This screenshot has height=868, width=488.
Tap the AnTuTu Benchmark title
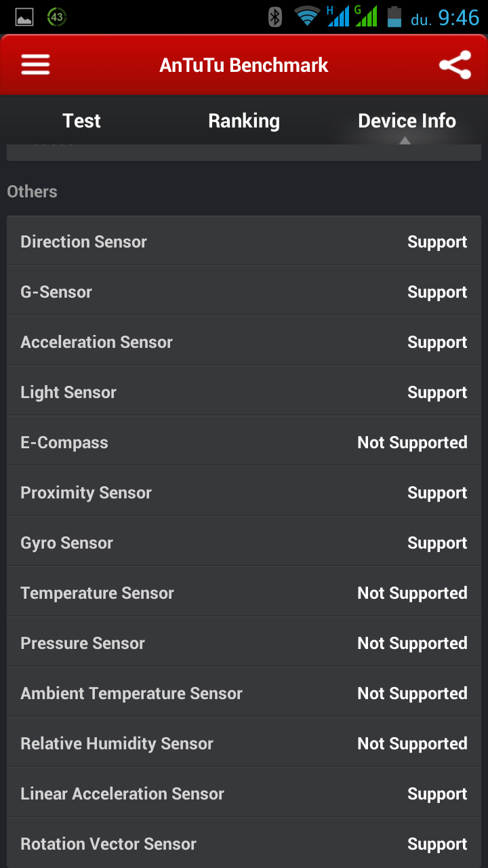(244, 65)
